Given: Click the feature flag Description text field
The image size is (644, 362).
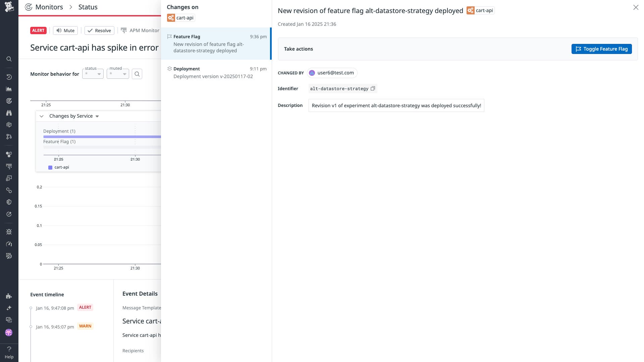Looking at the screenshot, I should tap(396, 105).
